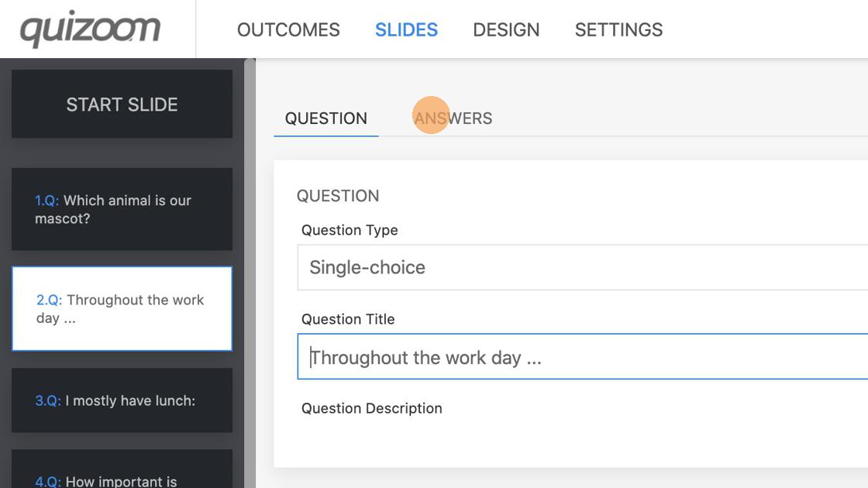This screenshot has width=868, height=488.
Task: Open the OUTCOMES menu item
Action: [288, 30]
